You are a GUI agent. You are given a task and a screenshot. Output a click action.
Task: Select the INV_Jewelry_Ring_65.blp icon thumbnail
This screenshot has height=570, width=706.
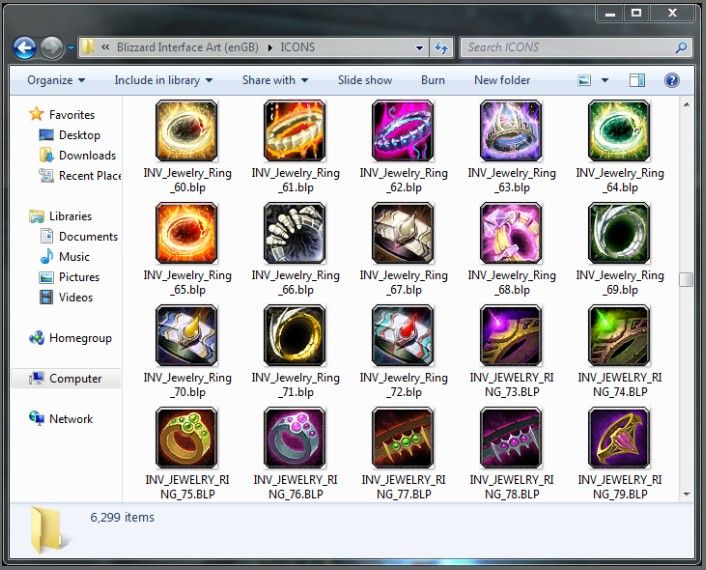(x=186, y=233)
